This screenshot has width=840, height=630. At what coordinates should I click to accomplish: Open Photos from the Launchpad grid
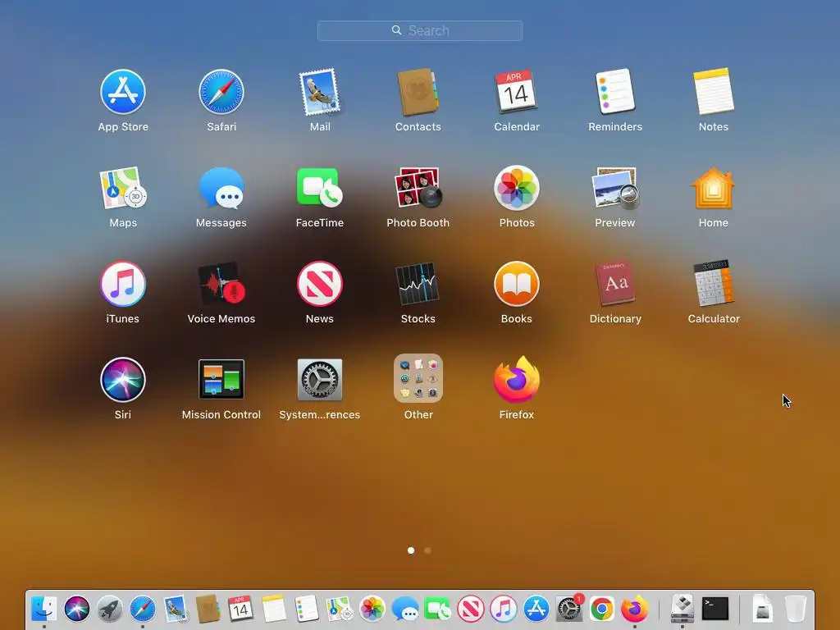tap(517, 188)
